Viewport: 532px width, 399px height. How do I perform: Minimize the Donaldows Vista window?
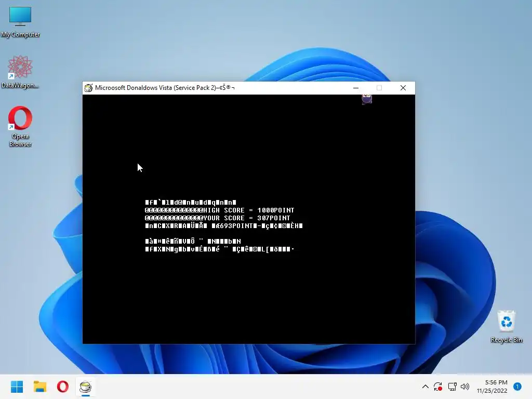356,88
